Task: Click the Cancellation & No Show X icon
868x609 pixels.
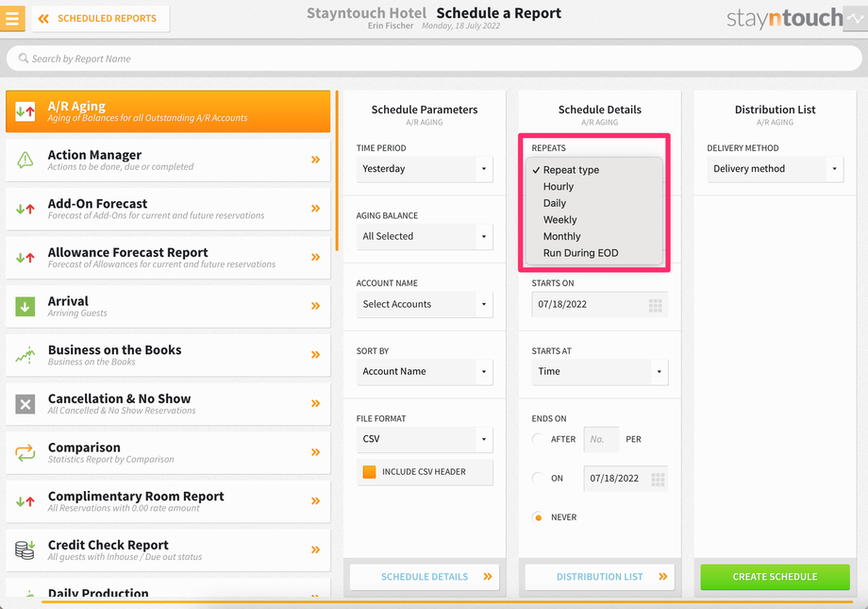Action: (x=25, y=404)
